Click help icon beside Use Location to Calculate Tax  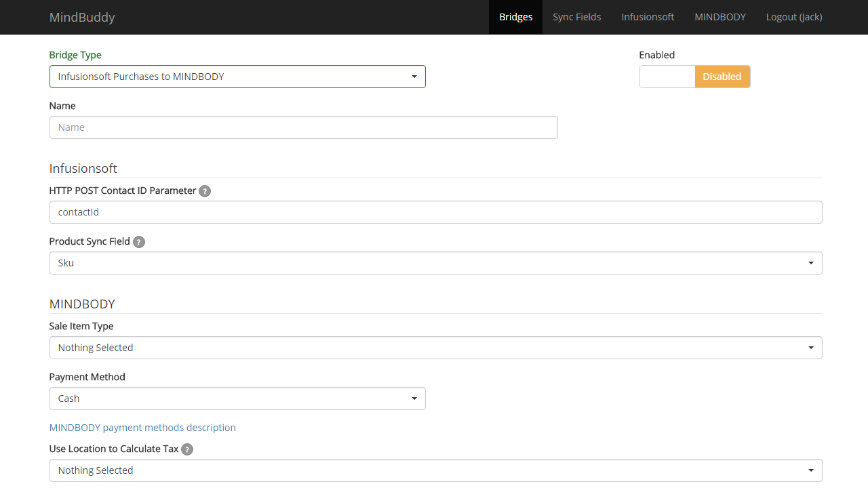coord(187,449)
